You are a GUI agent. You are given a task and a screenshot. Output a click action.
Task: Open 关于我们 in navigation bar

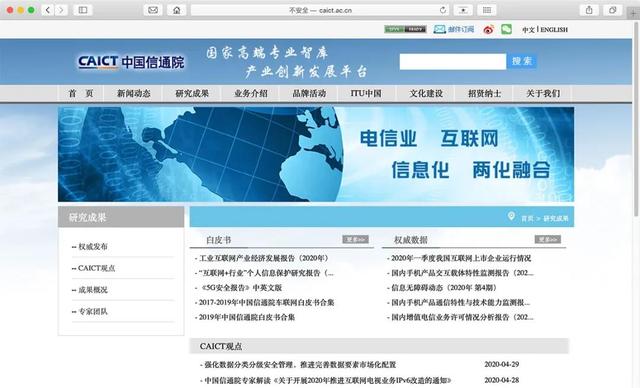(543, 93)
